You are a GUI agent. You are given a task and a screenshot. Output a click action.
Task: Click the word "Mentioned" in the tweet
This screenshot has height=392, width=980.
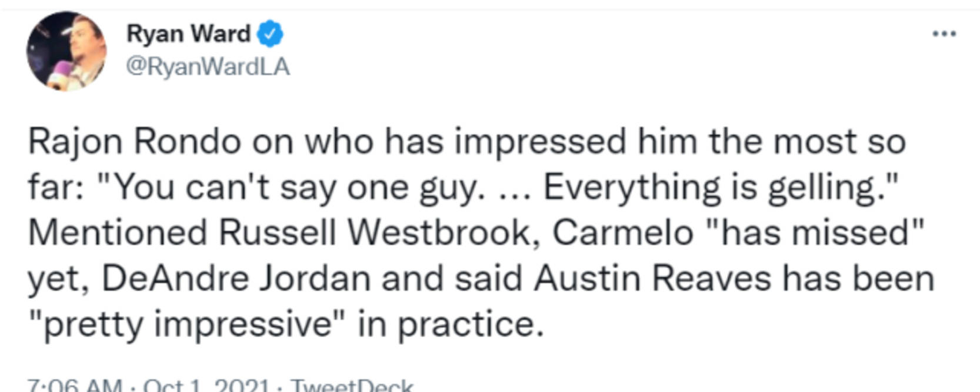(118, 232)
